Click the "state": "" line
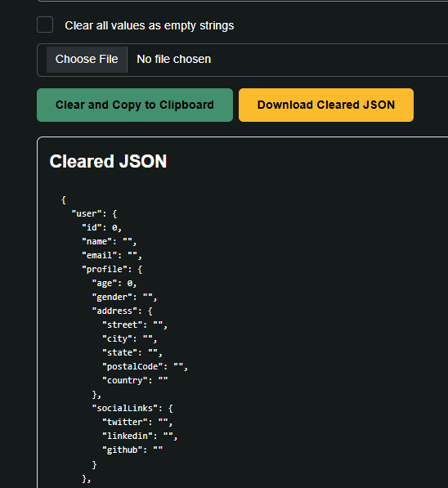The height and width of the screenshot is (488, 448). point(132,353)
